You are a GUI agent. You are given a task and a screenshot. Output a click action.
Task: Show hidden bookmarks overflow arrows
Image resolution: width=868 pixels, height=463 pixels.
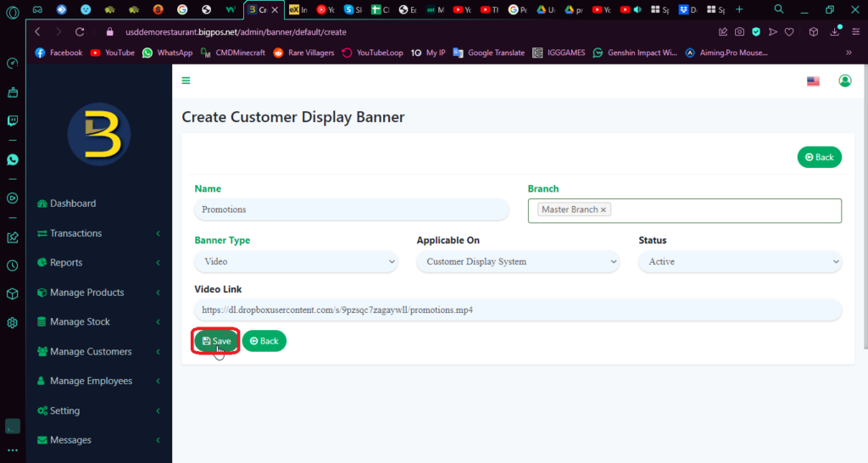tap(849, 53)
